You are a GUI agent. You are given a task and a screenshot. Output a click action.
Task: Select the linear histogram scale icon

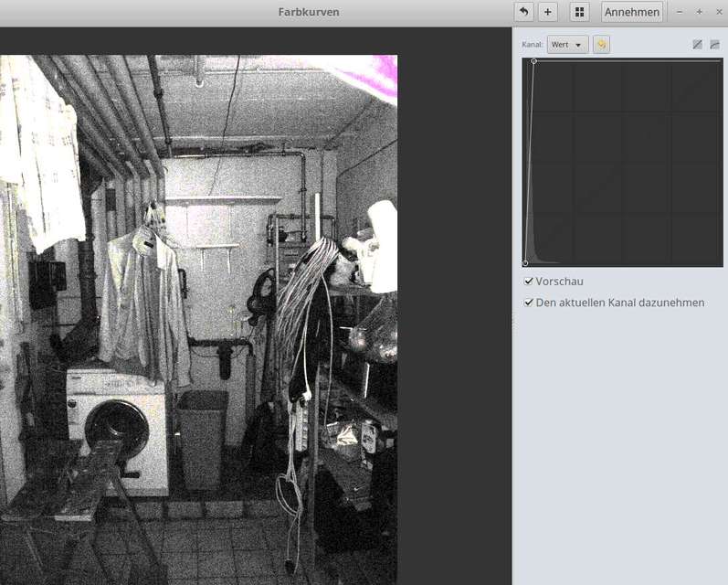pos(697,45)
